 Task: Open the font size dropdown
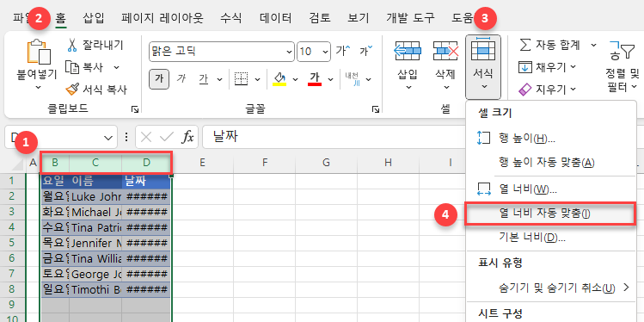pos(325,52)
